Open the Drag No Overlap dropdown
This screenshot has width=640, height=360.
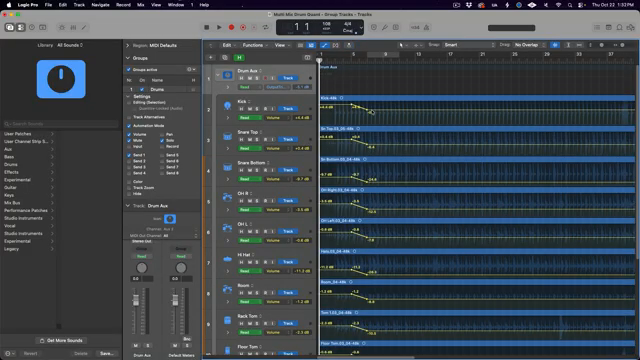(x=529, y=45)
